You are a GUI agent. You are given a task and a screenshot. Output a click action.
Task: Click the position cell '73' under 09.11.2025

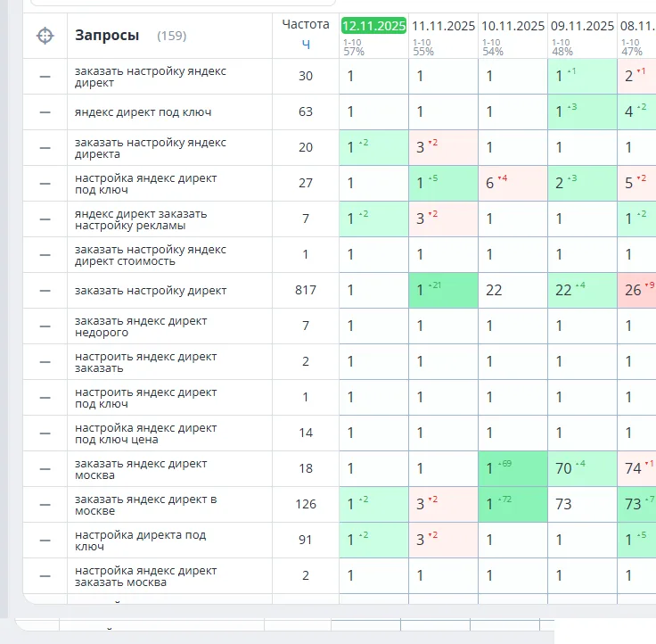(x=582, y=505)
